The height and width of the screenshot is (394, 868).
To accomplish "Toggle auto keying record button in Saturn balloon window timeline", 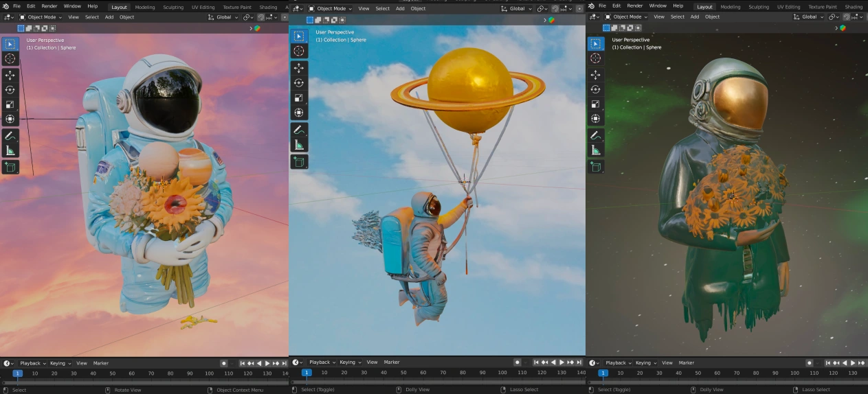I will pos(518,362).
